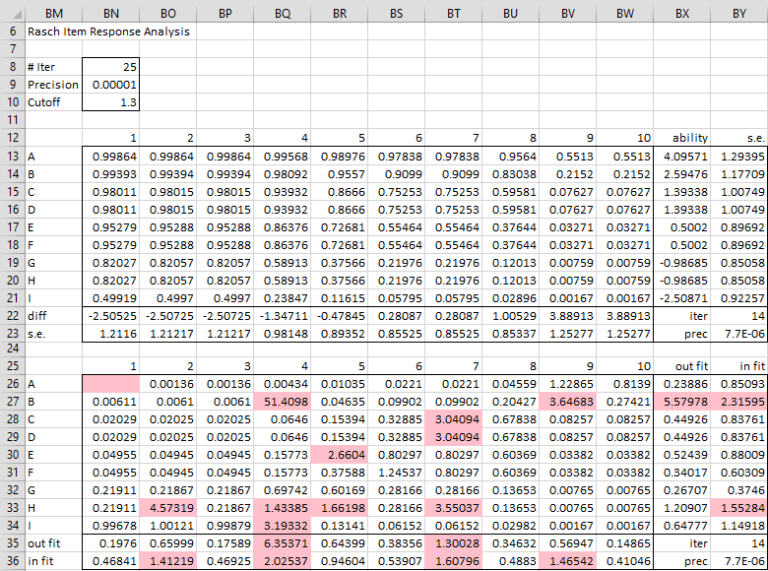Select row header 6
This screenshot has height=571, width=768.
tap(12, 31)
